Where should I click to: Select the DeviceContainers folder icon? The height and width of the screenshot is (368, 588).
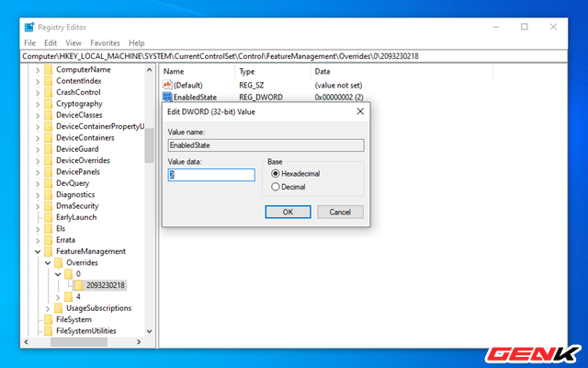pyautogui.click(x=49, y=137)
